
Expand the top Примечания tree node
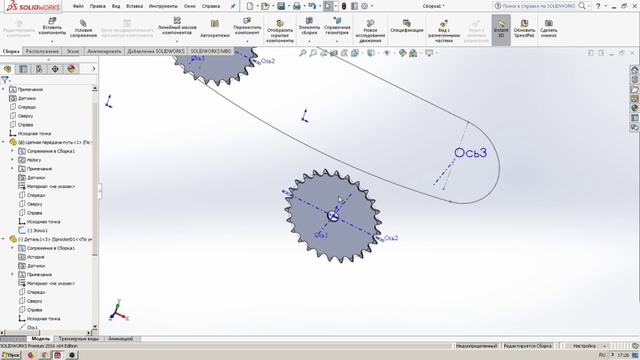tap(3, 89)
